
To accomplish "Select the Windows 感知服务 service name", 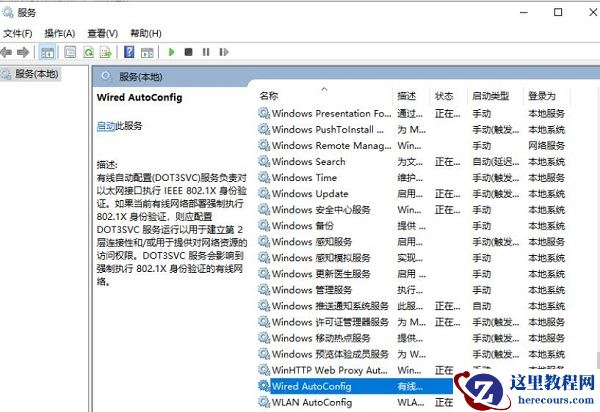I will pyautogui.click(x=312, y=242).
